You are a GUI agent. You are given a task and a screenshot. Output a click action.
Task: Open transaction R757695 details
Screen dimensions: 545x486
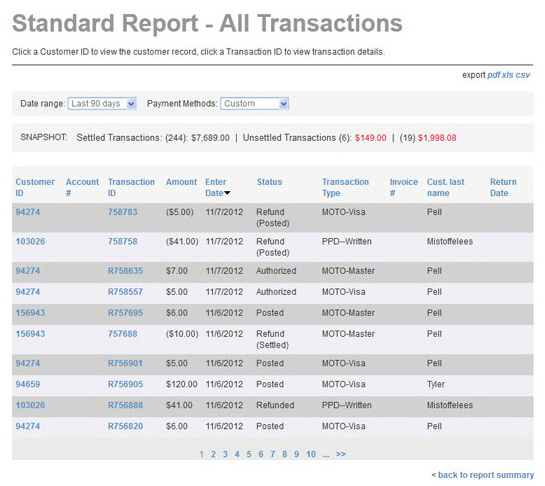tap(125, 313)
